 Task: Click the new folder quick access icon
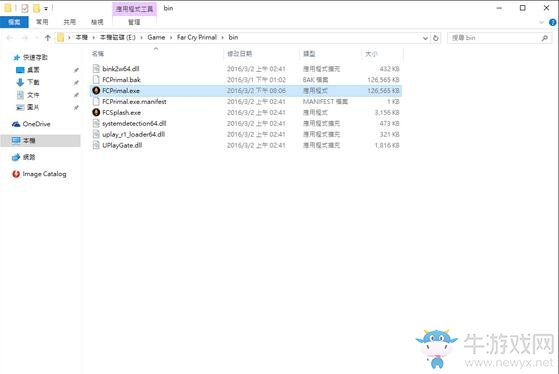coord(36,8)
